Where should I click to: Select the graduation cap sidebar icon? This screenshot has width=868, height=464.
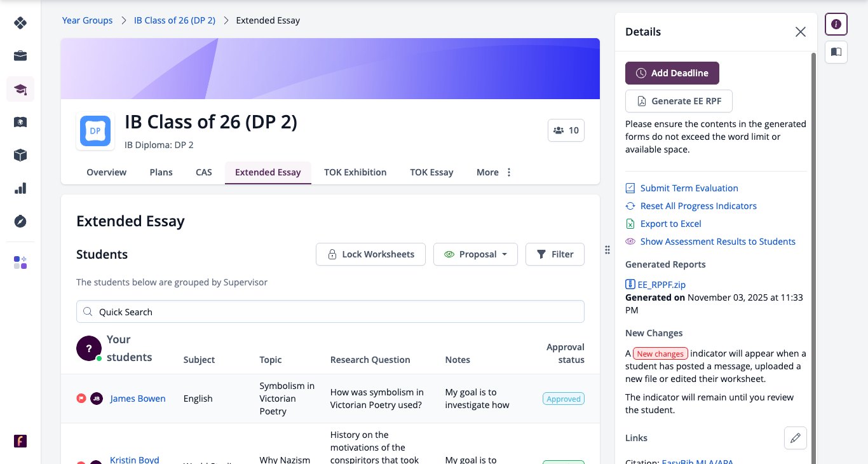[x=20, y=89]
